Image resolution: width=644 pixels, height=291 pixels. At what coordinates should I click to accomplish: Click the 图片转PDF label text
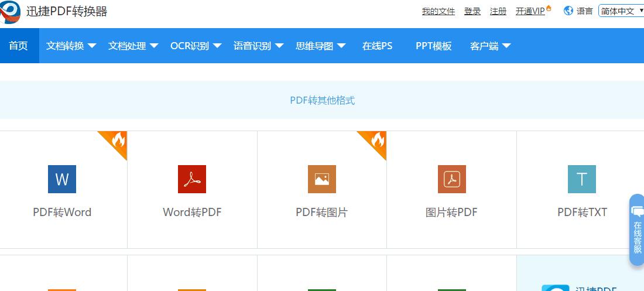pos(452,212)
